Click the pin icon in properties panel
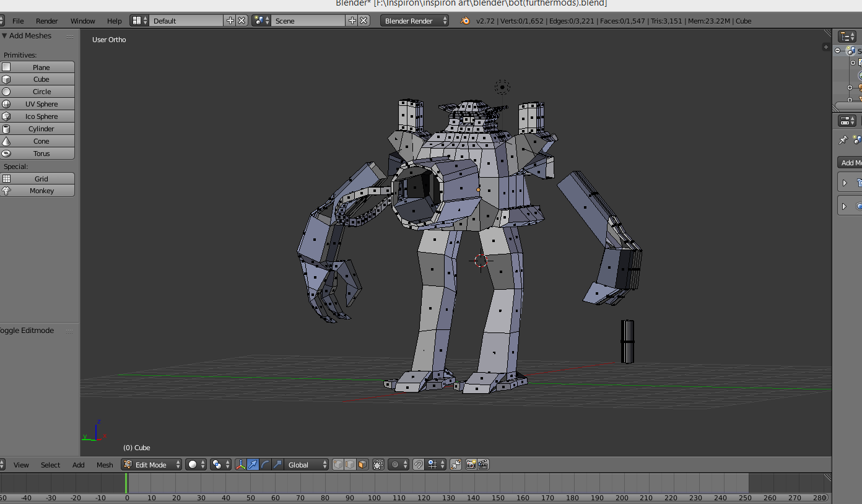 click(x=843, y=140)
